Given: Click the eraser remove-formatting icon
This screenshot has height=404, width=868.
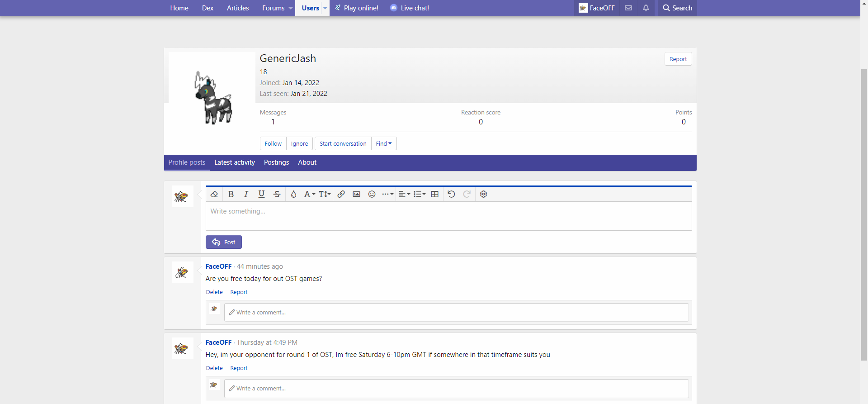Looking at the screenshot, I should click(x=214, y=194).
